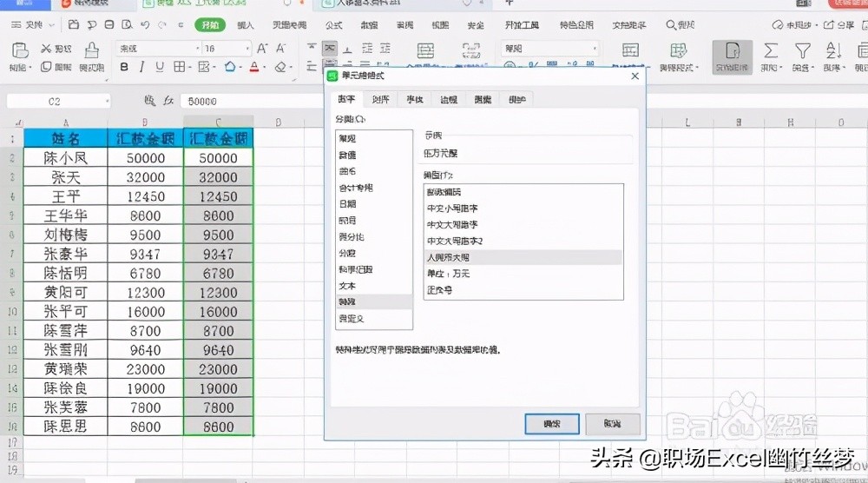Open the font name dropdown
This screenshot has height=483, width=868.
point(198,49)
